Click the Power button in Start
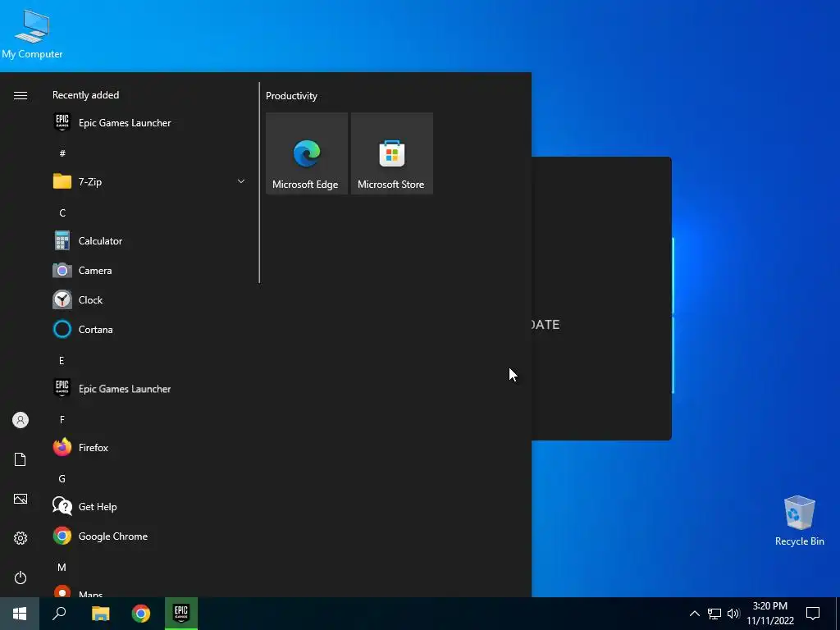Screen dimensions: 840x630 21,577
